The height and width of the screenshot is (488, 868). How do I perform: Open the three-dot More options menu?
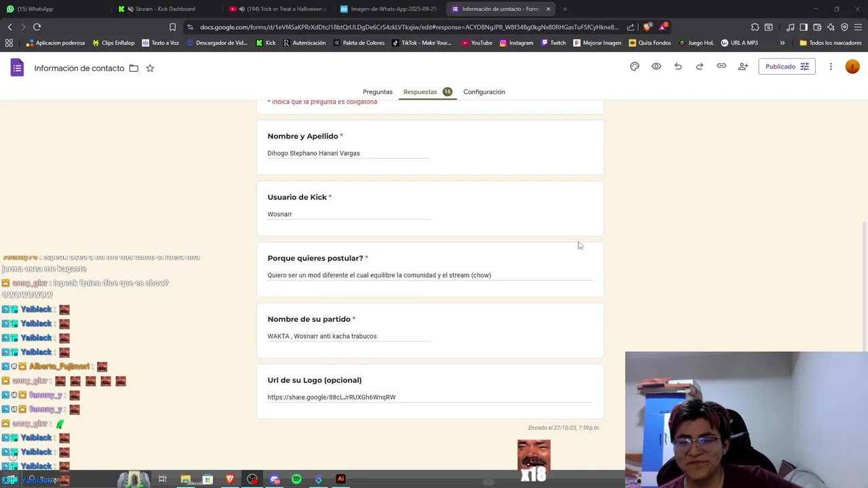(831, 66)
